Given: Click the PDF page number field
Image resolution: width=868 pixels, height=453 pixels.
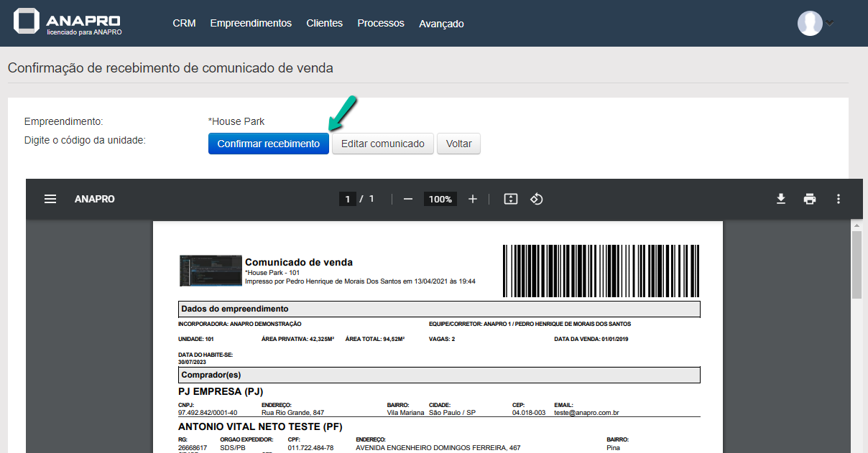Looking at the screenshot, I should coord(348,199).
